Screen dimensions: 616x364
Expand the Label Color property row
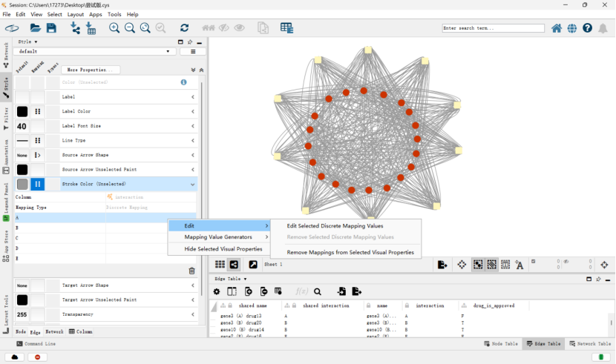193,111
